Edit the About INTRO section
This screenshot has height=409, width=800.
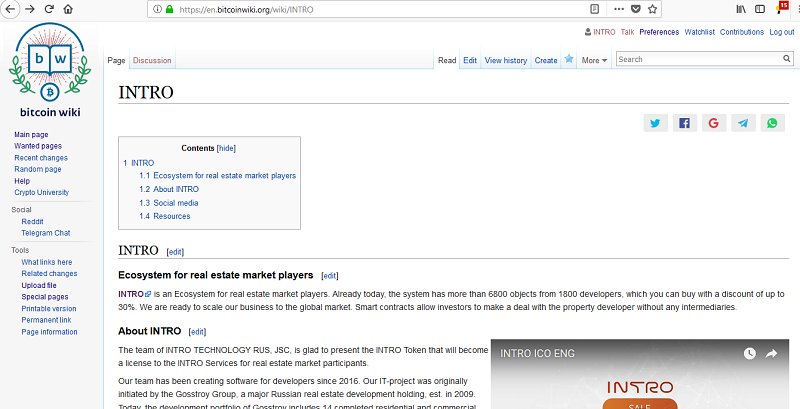[197, 332]
